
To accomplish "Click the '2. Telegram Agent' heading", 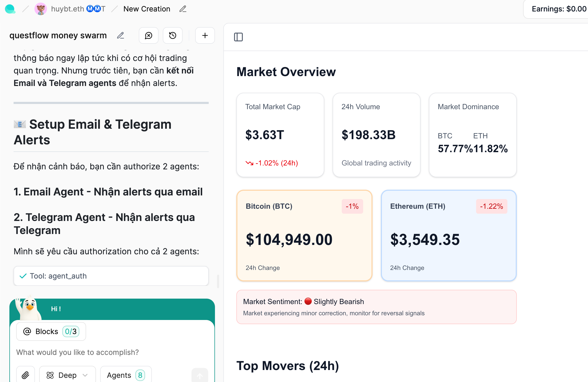I will click(x=104, y=224).
